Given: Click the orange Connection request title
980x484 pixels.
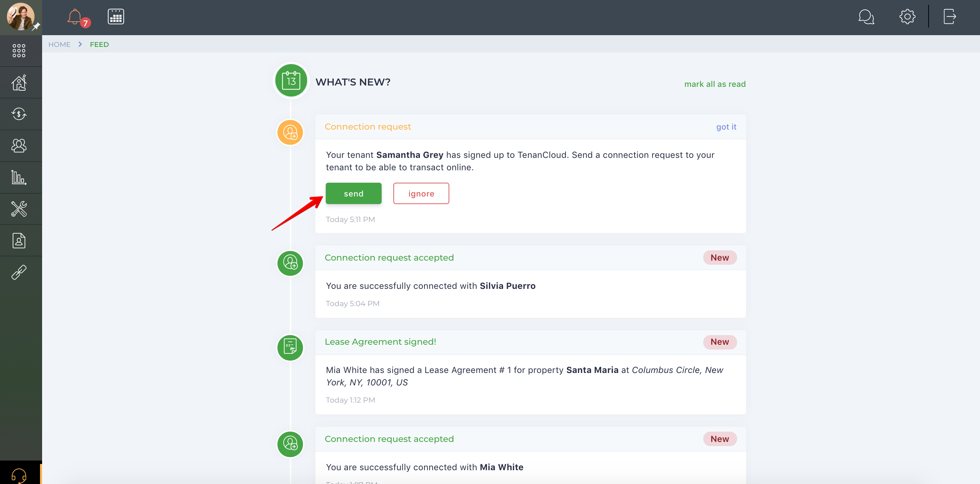Looking at the screenshot, I should pyautogui.click(x=368, y=127).
